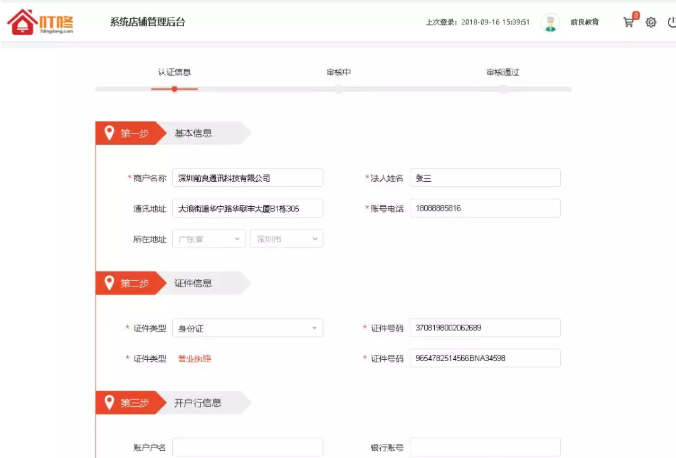This screenshot has height=458, width=676.
Task: Open settings via the gear icon
Action: click(x=650, y=22)
